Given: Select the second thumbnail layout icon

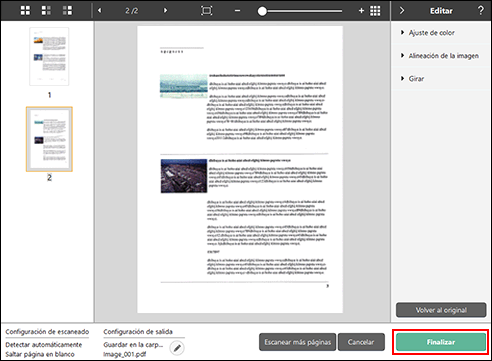Looking at the screenshot, I should 46,11.
